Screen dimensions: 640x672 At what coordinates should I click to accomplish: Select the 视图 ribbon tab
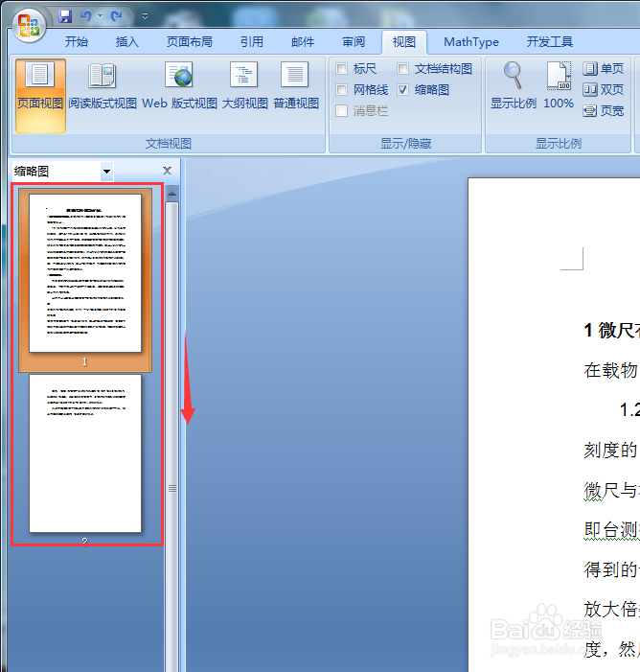coord(404,42)
